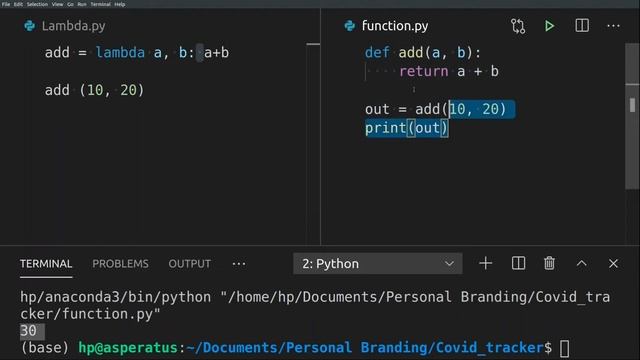Split the editor to the right

582,26
